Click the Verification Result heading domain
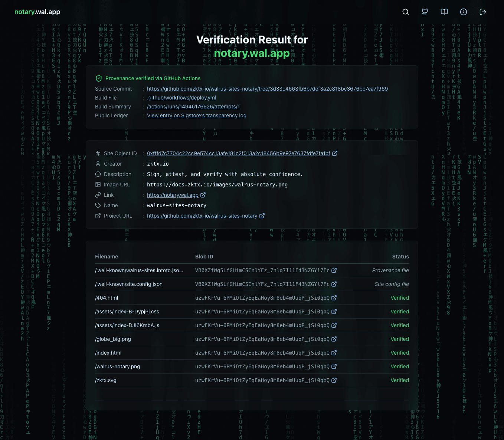Screen dimensions: 504x440 252,53
